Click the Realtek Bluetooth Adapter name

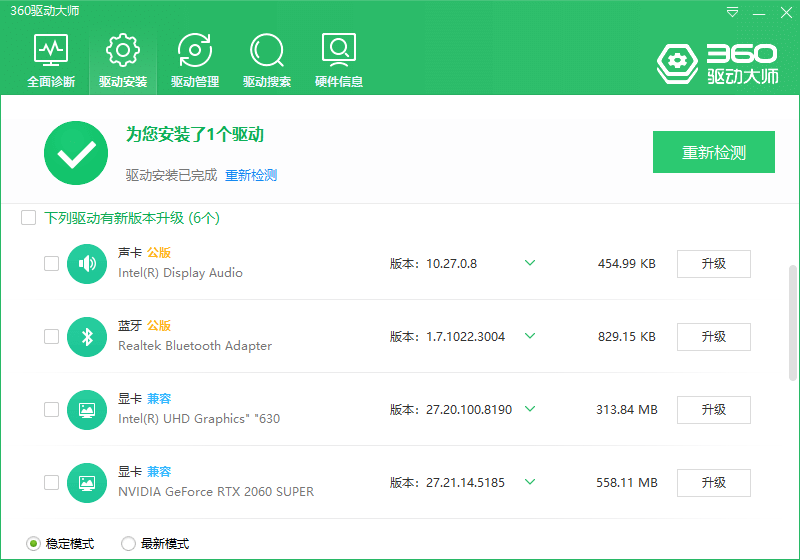[195, 346]
